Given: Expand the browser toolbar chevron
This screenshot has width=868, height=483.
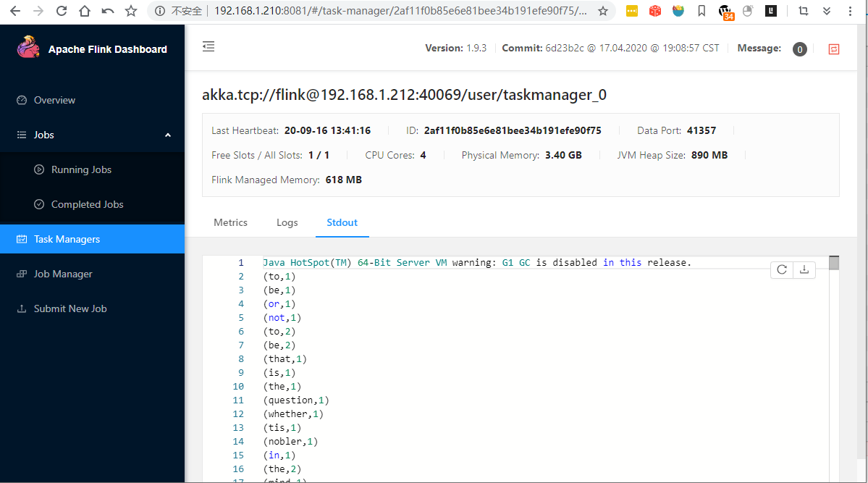Looking at the screenshot, I should 827,11.
